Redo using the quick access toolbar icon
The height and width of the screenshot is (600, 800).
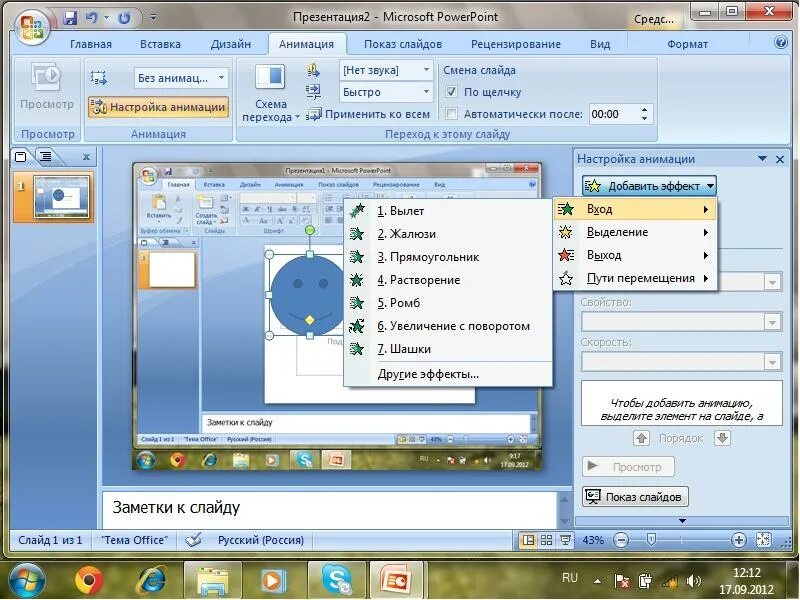point(124,18)
